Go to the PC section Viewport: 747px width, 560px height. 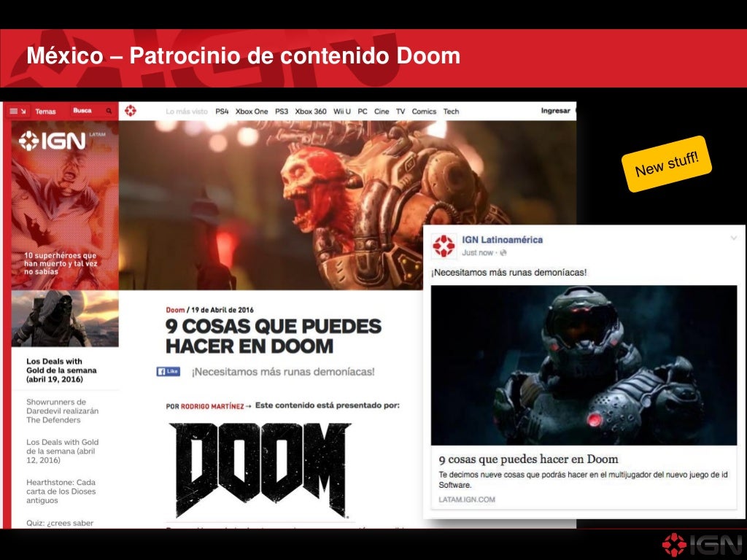click(x=363, y=112)
